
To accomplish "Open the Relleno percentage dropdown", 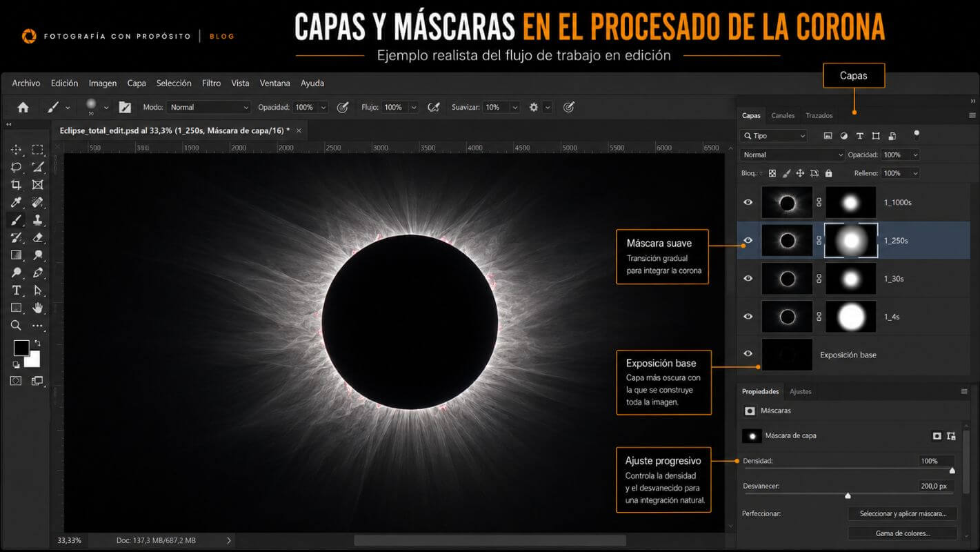I will coord(914,173).
